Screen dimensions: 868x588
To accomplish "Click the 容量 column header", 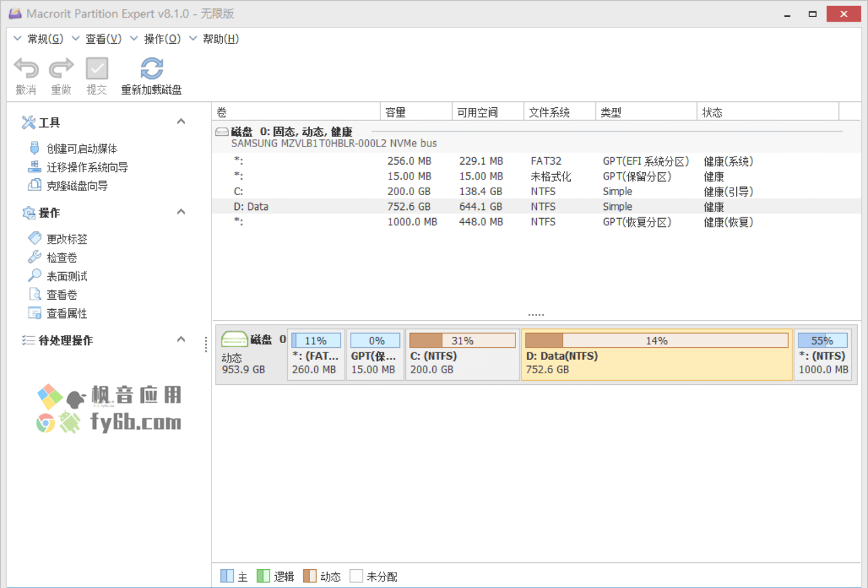I will point(416,112).
